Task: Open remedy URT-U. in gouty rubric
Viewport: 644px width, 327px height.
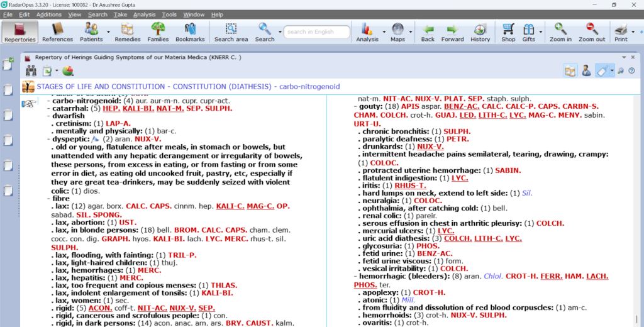Action: 367,124
